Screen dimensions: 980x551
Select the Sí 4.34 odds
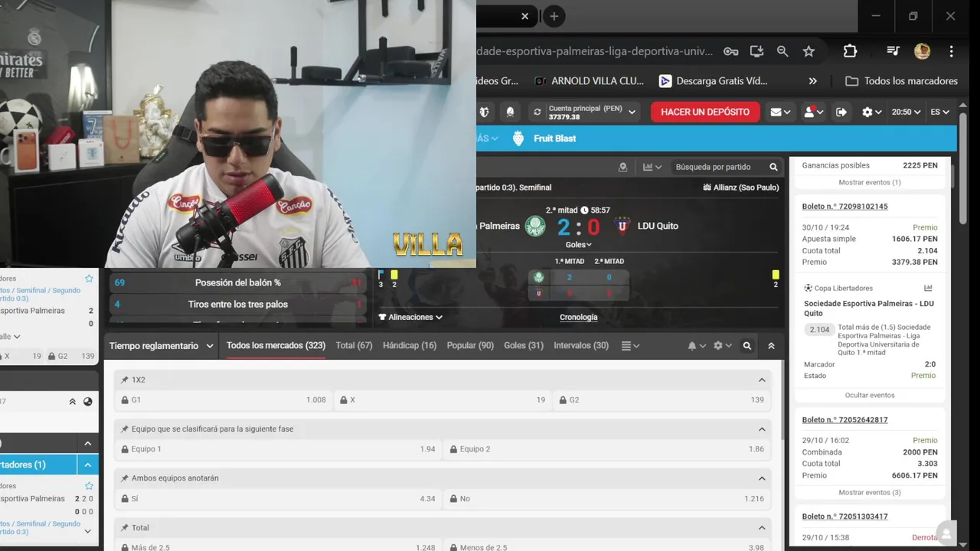coord(278,499)
